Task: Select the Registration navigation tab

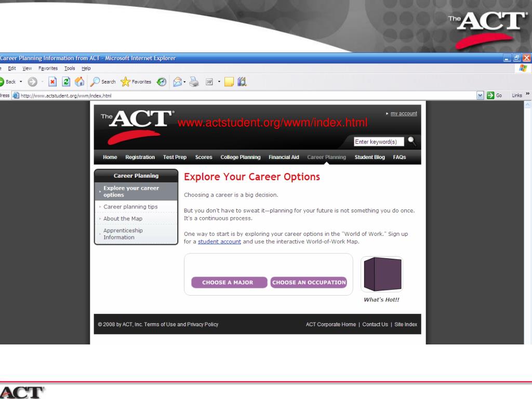Action: [140, 157]
